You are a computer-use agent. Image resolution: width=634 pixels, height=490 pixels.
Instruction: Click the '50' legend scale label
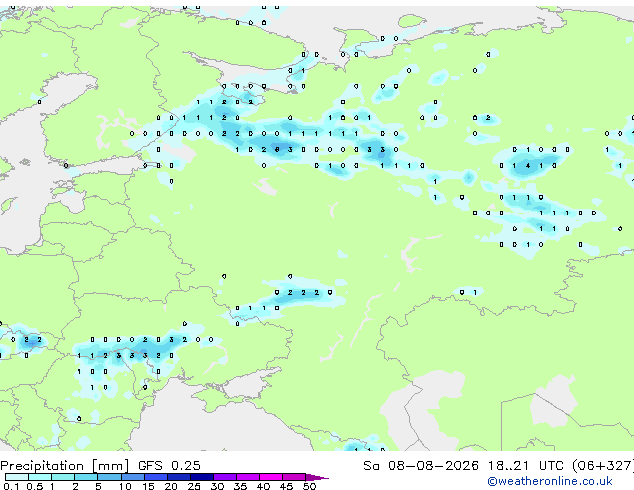(x=310, y=486)
